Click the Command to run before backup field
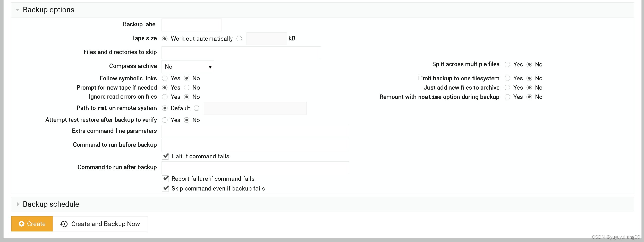Screen dimensions: 644x242 click(255, 145)
